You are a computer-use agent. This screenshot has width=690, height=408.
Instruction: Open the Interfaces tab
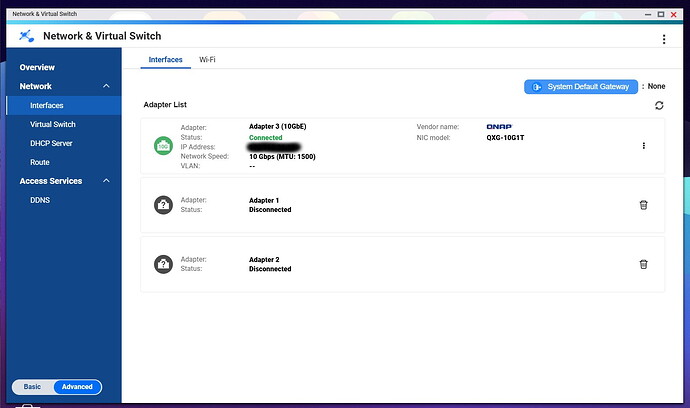165,60
